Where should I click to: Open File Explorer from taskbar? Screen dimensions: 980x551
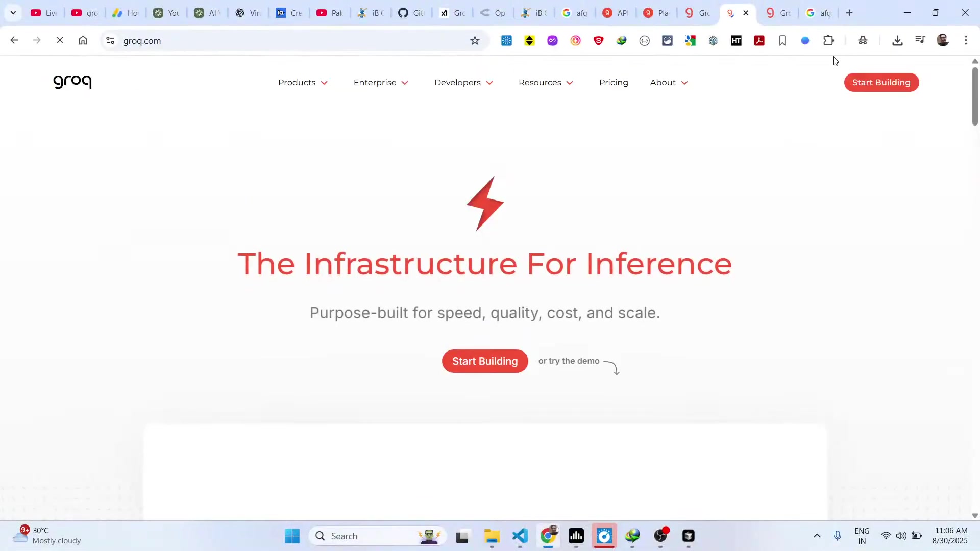[x=492, y=536]
